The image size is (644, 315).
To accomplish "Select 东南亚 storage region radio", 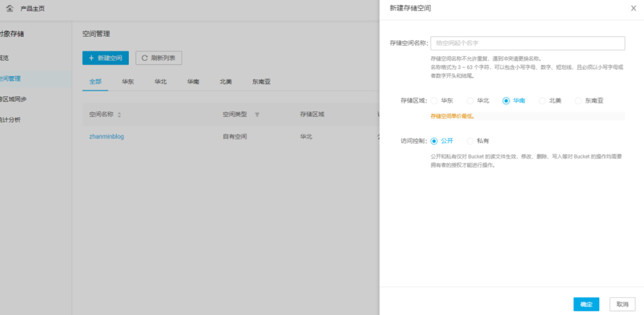I will (578, 101).
